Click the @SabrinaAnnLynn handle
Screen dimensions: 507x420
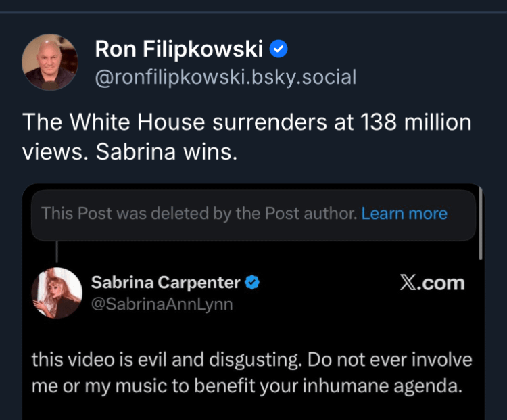(162, 304)
